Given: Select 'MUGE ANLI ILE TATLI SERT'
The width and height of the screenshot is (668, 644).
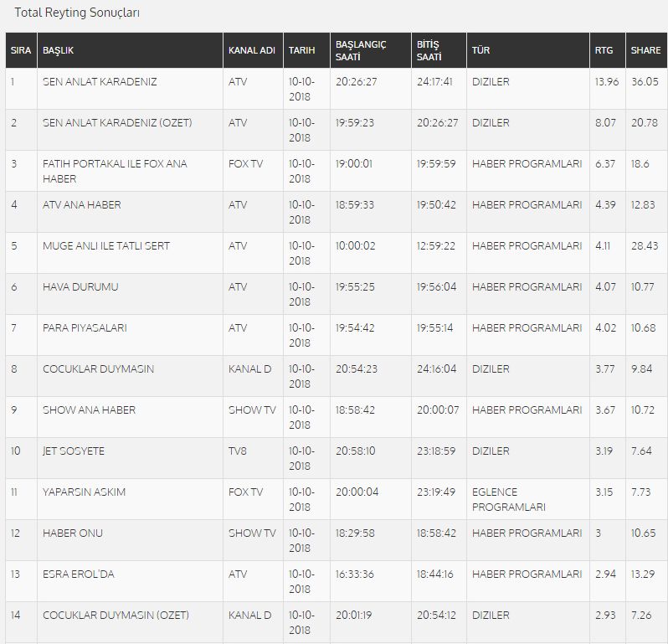Looking at the screenshot, I should pos(106,246).
